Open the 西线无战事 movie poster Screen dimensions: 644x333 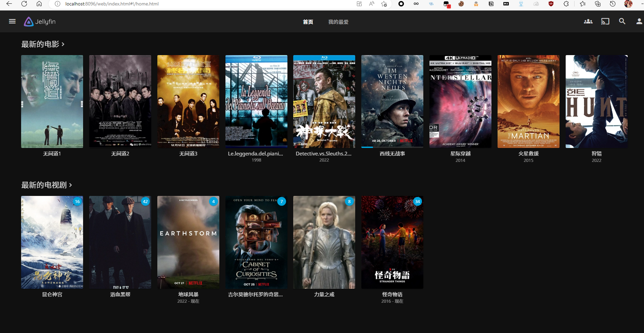coord(392,101)
